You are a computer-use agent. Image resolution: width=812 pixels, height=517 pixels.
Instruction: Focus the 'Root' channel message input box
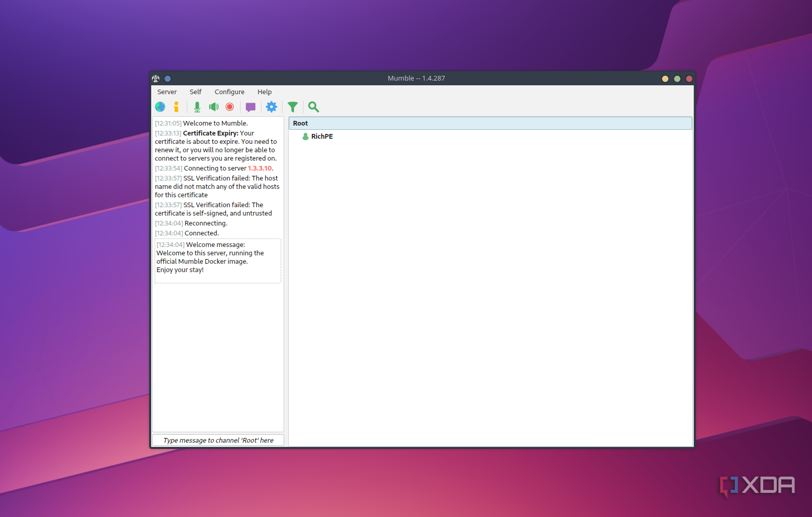[x=218, y=440]
